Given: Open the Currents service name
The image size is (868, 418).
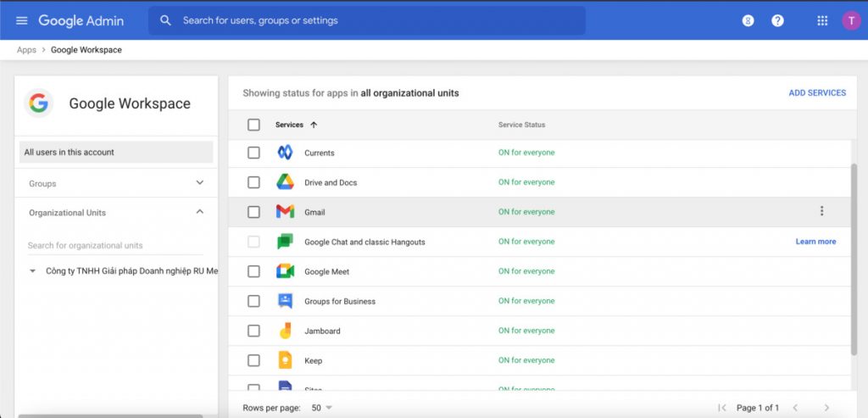Looking at the screenshot, I should [320, 153].
